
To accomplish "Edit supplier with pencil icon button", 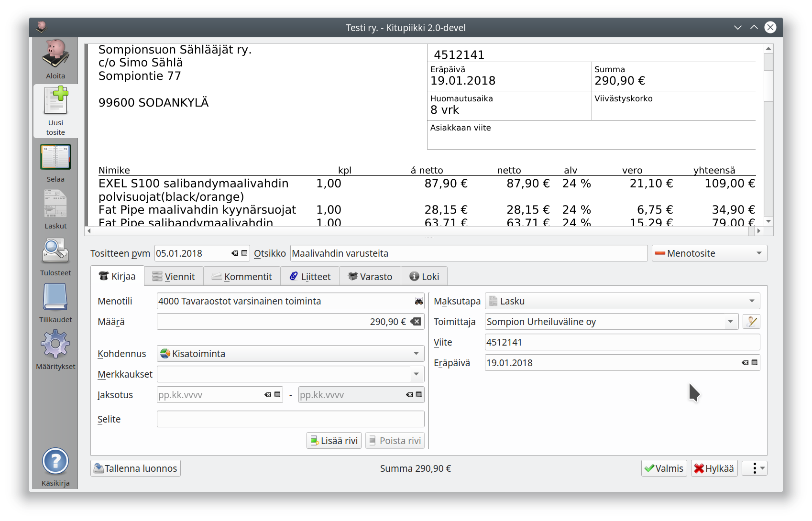I will click(751, 322).
